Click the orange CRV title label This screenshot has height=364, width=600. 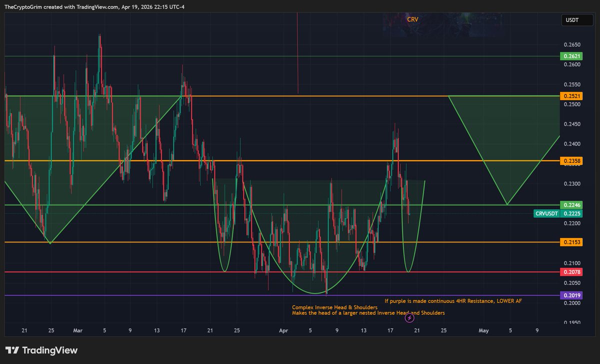[x=412, y=19]
